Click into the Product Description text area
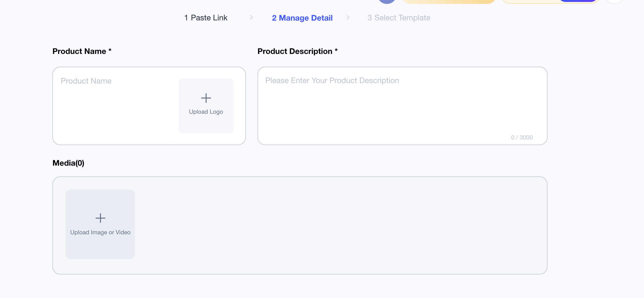The image size is (644, 298). (x=402, y=106)
